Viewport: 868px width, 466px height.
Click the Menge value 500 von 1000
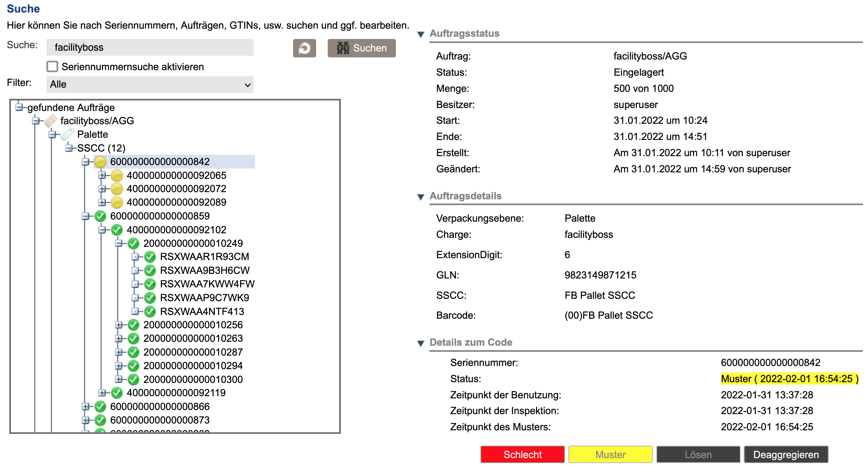644,88
